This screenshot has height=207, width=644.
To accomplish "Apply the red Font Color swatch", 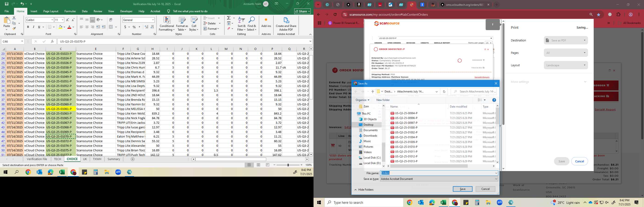I will (69, 27).
